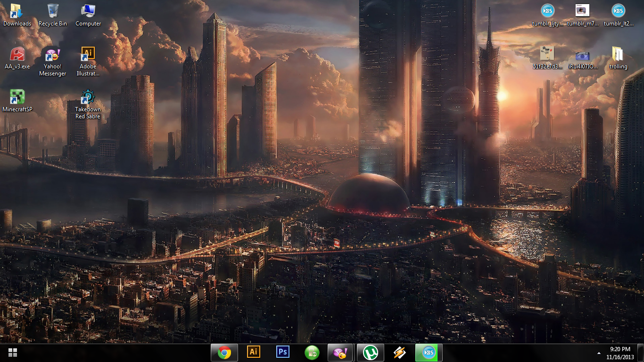The width and height of the screenshot is (644, 362).
Task: Click the 11/16/2013 date in the taskbar
Action: click(620, 357)
